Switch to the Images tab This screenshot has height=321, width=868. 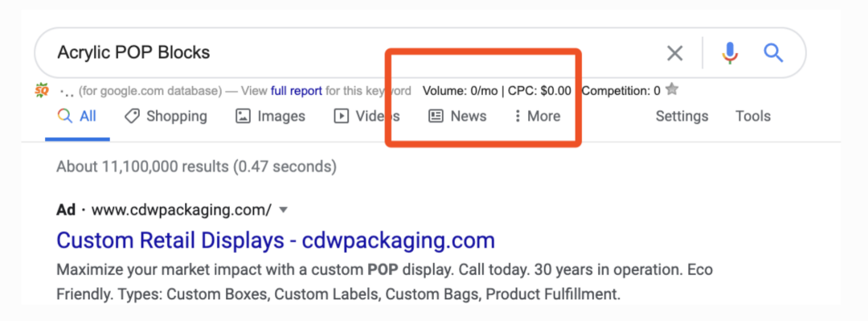pyautogui.click(x=270, y=116)
